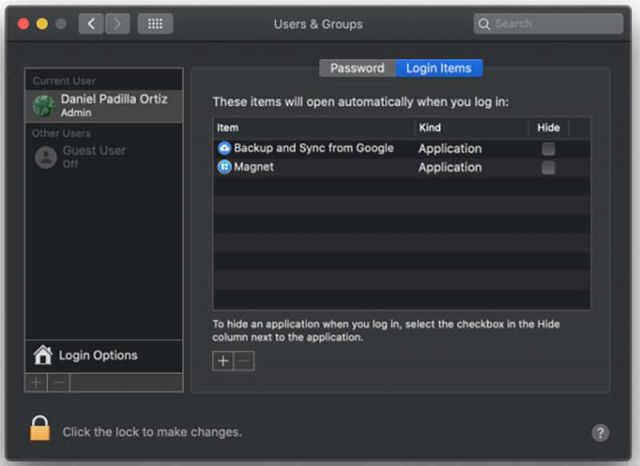Image resolution: width=640 pixels, height=466 pixels.
Task: Click the Login Options house icon
Action: (x=43, y=355)
